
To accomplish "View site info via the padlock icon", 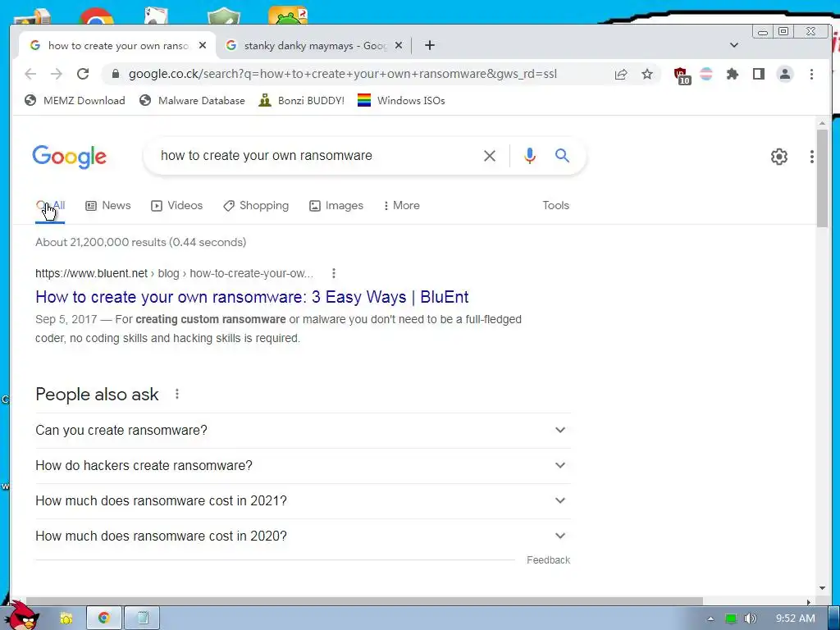I will [x=115, y=74].
